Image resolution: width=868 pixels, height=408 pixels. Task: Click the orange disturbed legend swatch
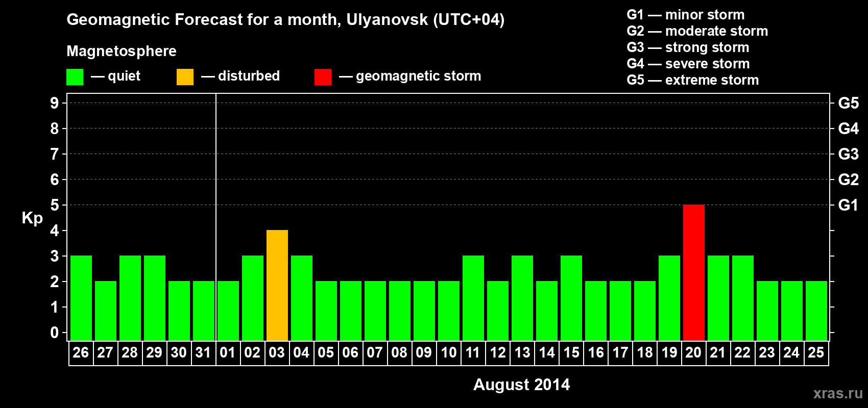(x=185, y=77)
